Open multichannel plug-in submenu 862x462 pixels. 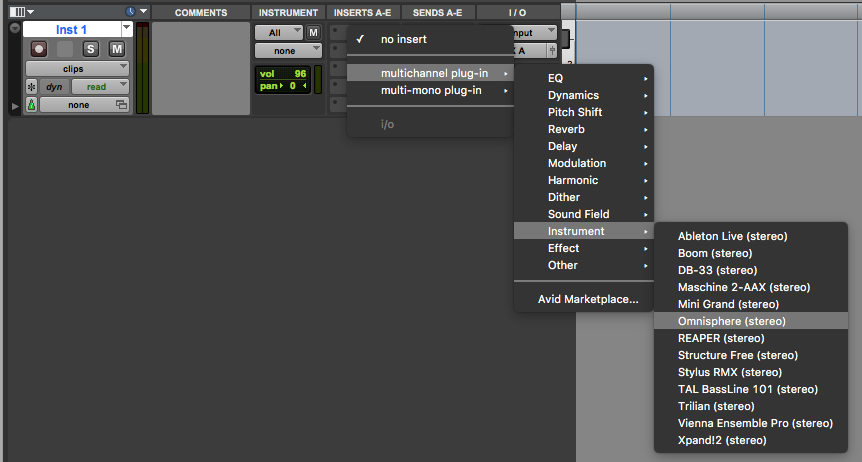coord(430,73)
